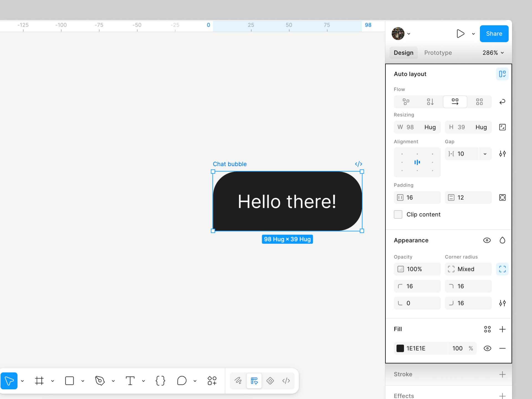532x399 pixels.
Task: Add a new fill with plus
Action: (502, 329)
